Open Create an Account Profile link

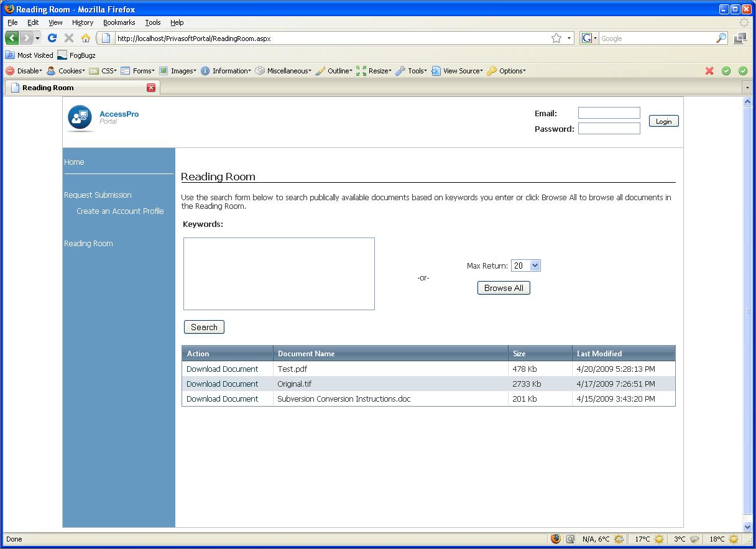pos(120,211)
